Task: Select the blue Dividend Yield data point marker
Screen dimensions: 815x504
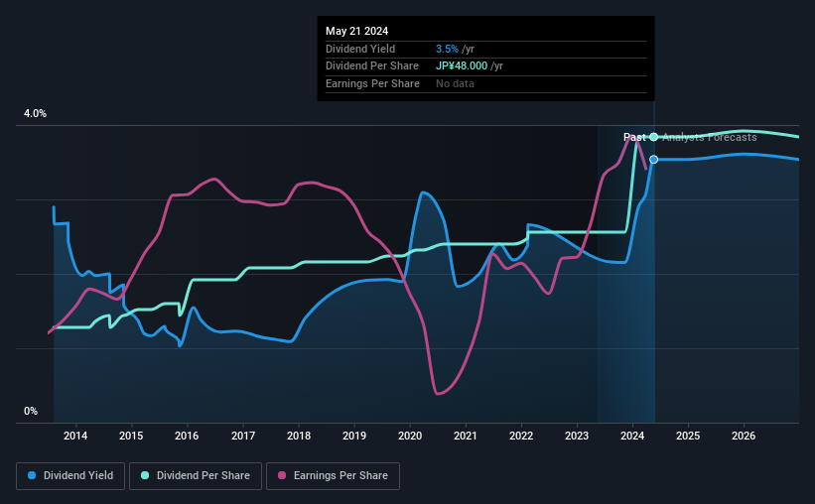Action: pyautogui.click(x=654, y=160)
